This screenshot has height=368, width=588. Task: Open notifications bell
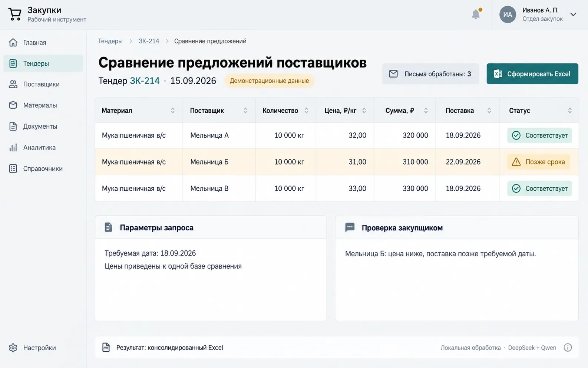(x=476, y=14)
